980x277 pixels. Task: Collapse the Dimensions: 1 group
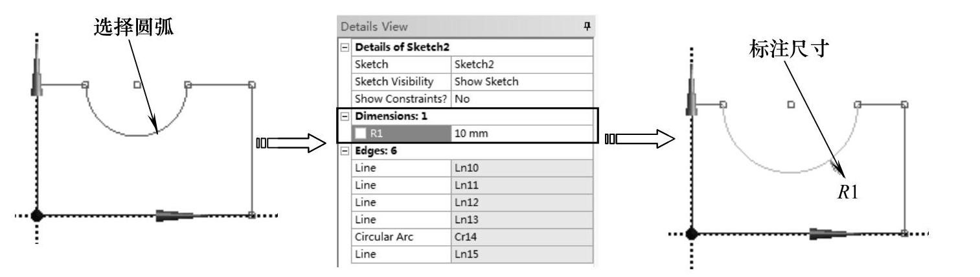(x=345, y=116)
